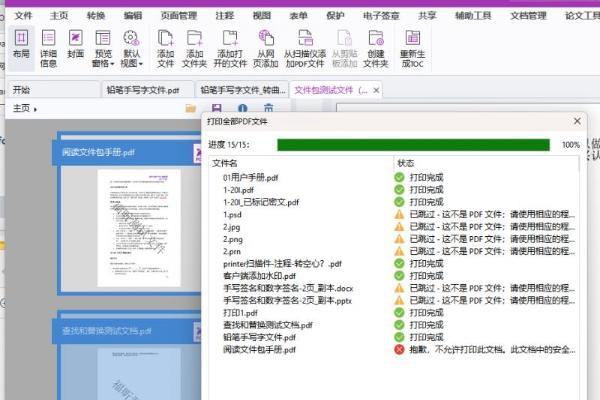Select the 铅笔手写字文件.pdf row in list

click(x=393, y=337)
